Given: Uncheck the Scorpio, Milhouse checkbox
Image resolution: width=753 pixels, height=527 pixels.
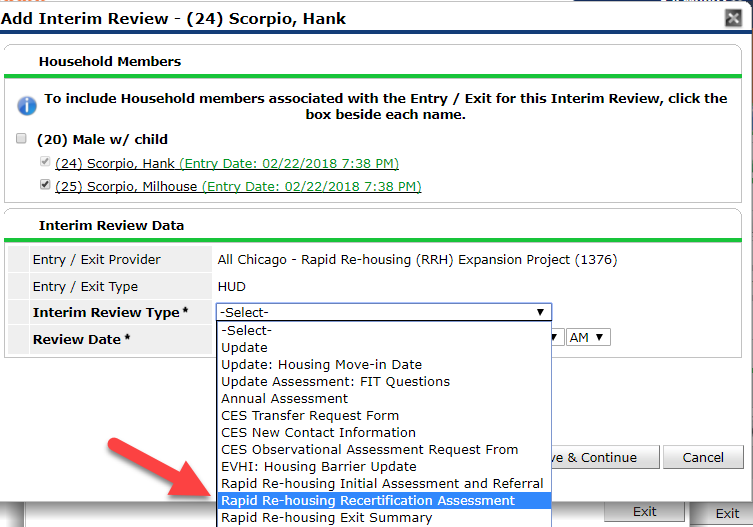Looking at the screenshot, I should click(x=43, y=186).
